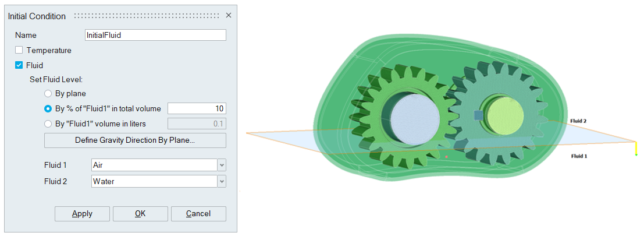Screen dimensions: 644x236
Task: Click the Fluid 1 Air combo box
Action: pos(154,165)
